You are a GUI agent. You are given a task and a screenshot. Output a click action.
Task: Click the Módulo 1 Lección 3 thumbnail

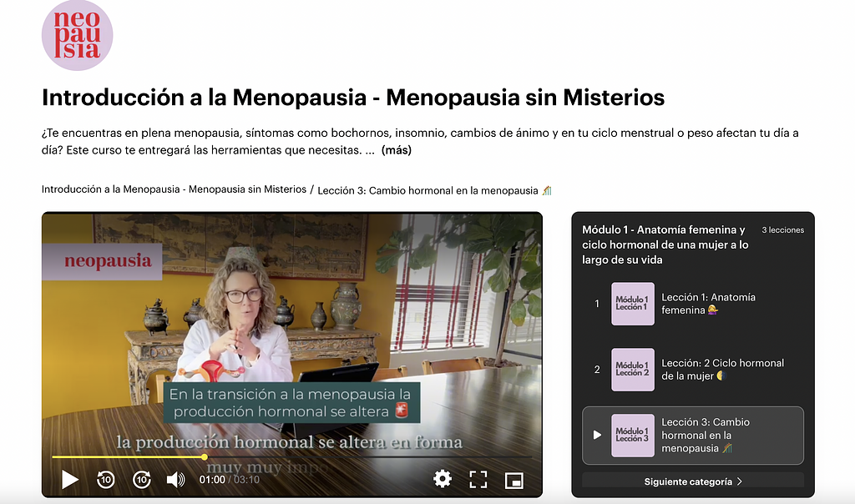[633, 435]
